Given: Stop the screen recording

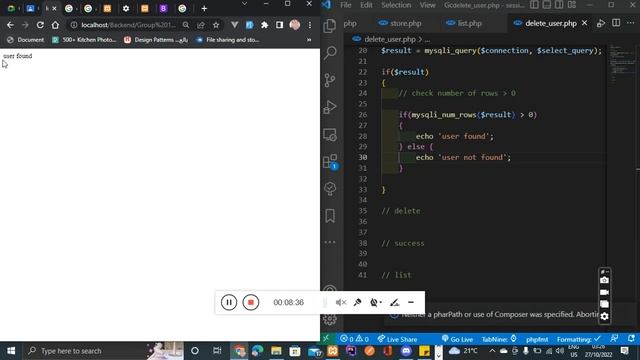Looking at the screenshot, I should tap(251, 302).
